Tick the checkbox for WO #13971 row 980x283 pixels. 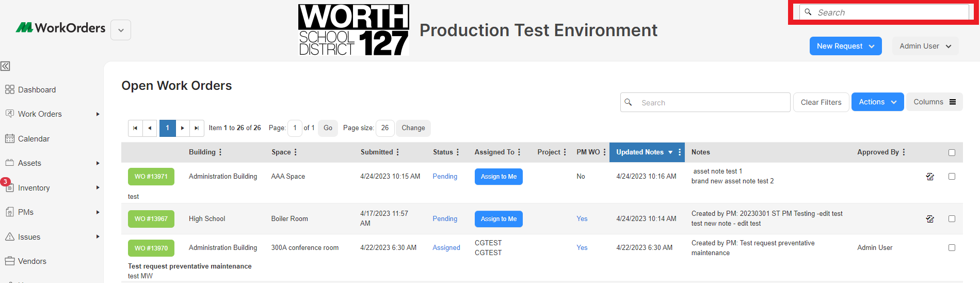click(952, 177)
